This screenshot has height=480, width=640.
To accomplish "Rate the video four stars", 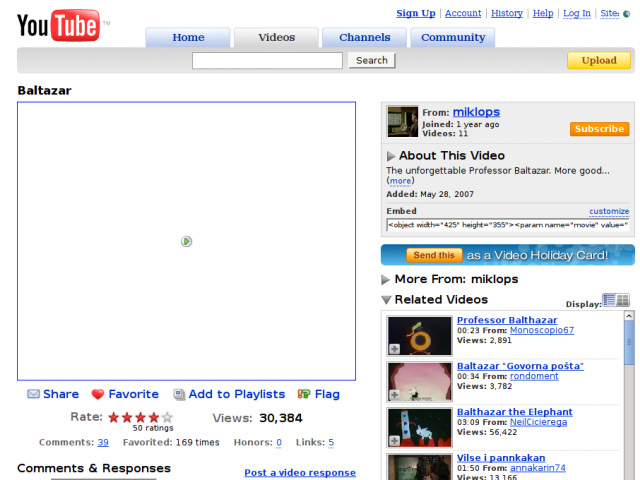I will pos(154,417).
